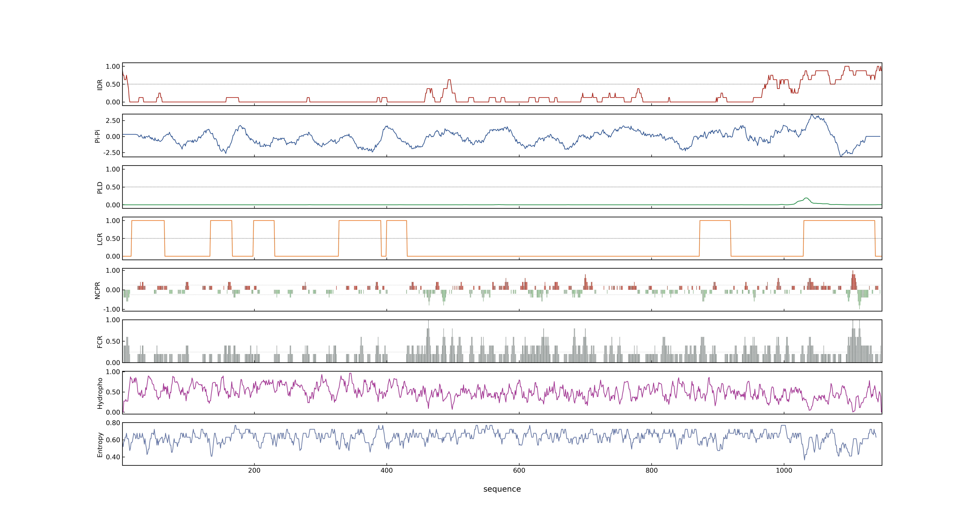
Task: Select the 800 x-axis tick label
Action: pyautogui.click(x=651, y=470)
